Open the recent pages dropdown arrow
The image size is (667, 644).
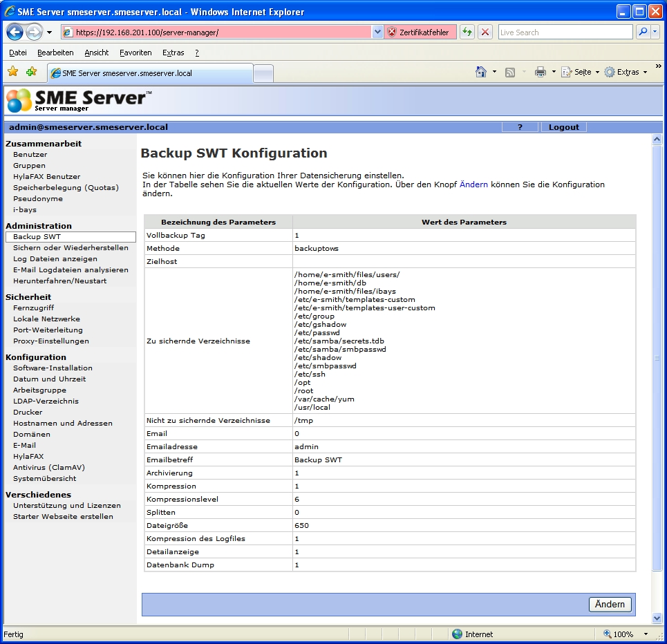[49, 32]
